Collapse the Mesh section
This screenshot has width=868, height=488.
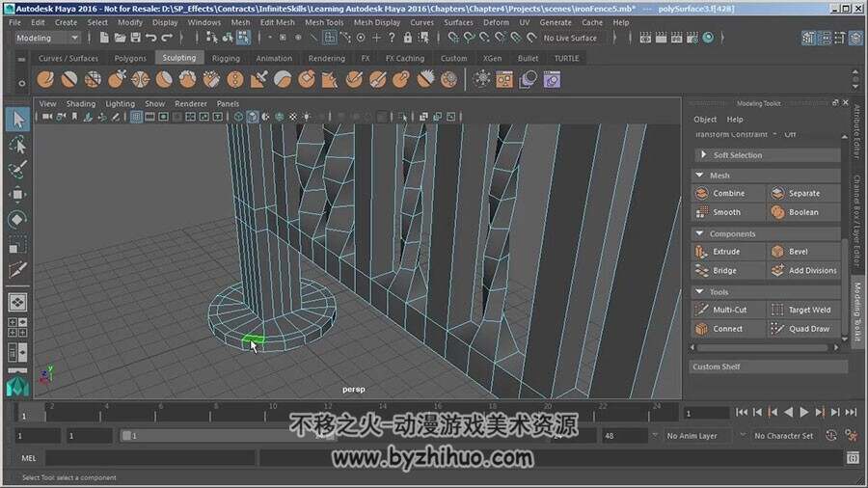tap(700, 176)
